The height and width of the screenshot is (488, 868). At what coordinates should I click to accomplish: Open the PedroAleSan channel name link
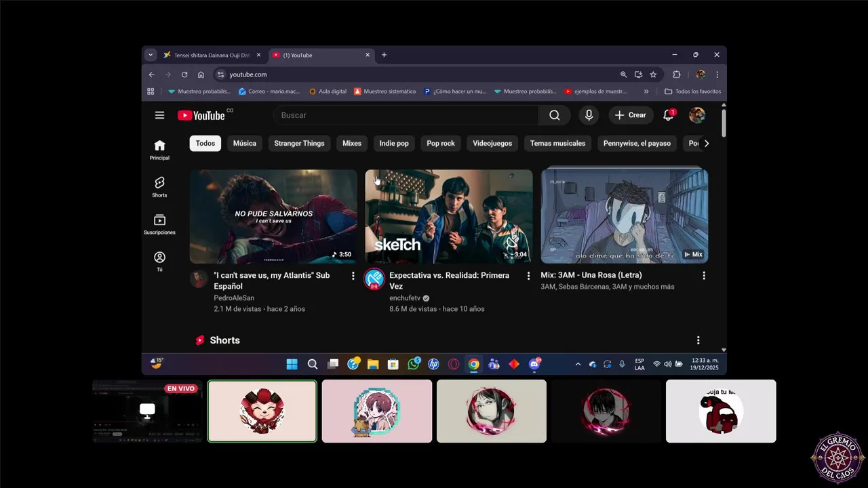click(234, 298)
